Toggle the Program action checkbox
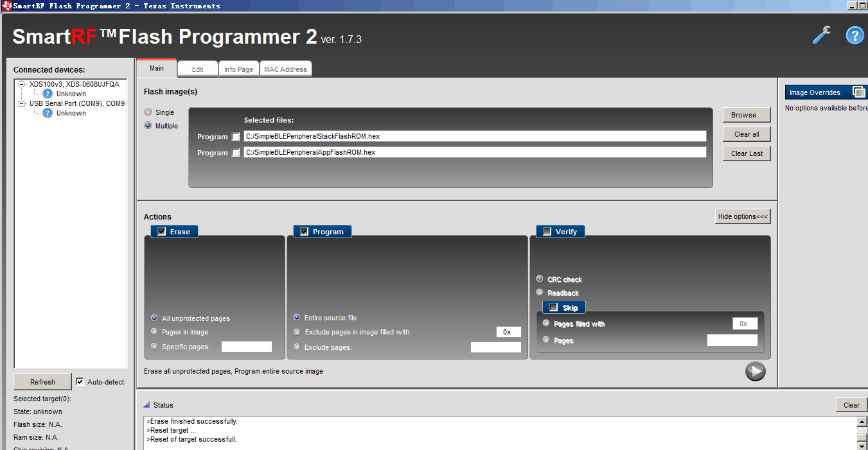The height and width of the screenshot is (450, 868). tap(305, 232)
